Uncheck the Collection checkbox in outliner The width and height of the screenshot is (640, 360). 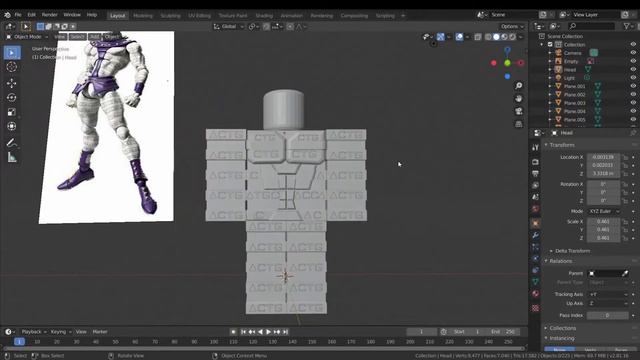550,44
